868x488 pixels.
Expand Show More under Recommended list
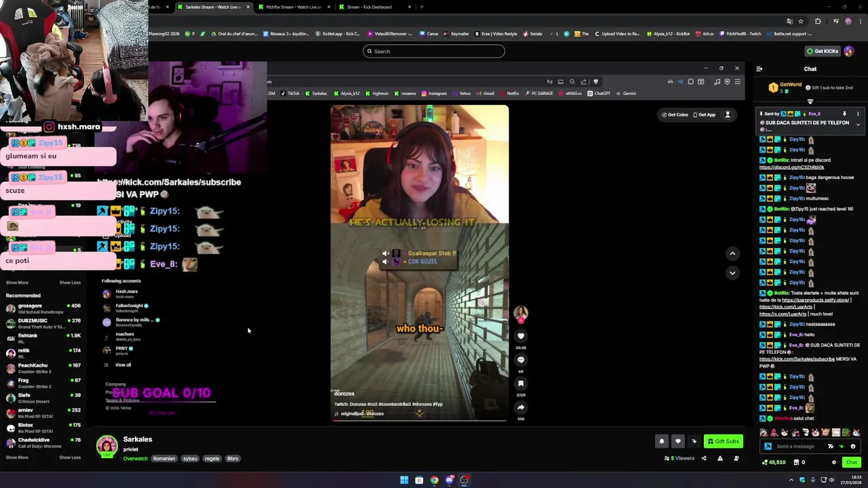[17, 457]
